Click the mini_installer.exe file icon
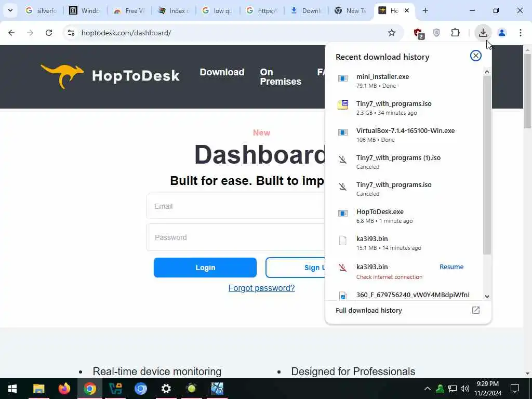Viewport: 532px width, 399px height. 343,78
